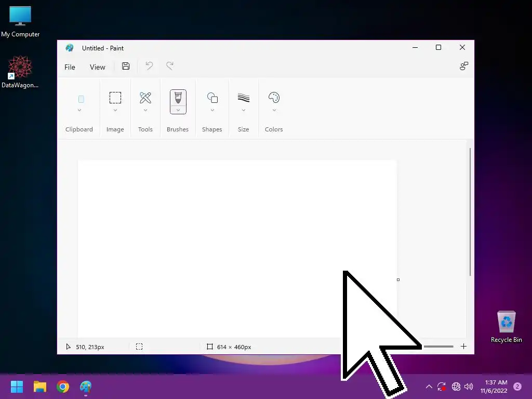Minimize the Paint window
Screen dimensions: 532x399
(415, 47)
